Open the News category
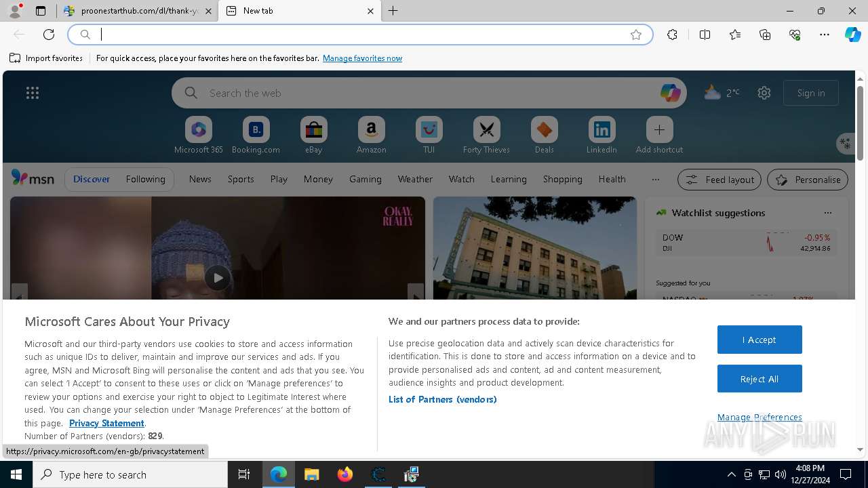Image resolution: width=868 pixels, height=488 pixels. coord(200,179)
